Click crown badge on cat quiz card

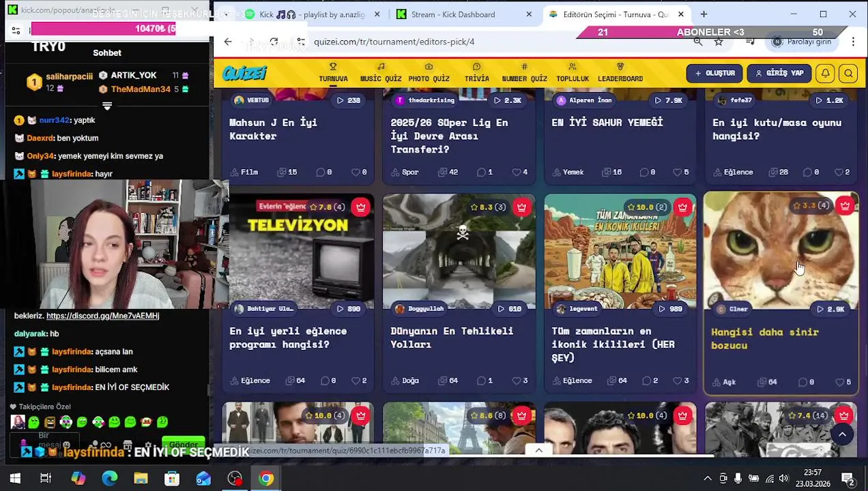(x=845, y=205)
